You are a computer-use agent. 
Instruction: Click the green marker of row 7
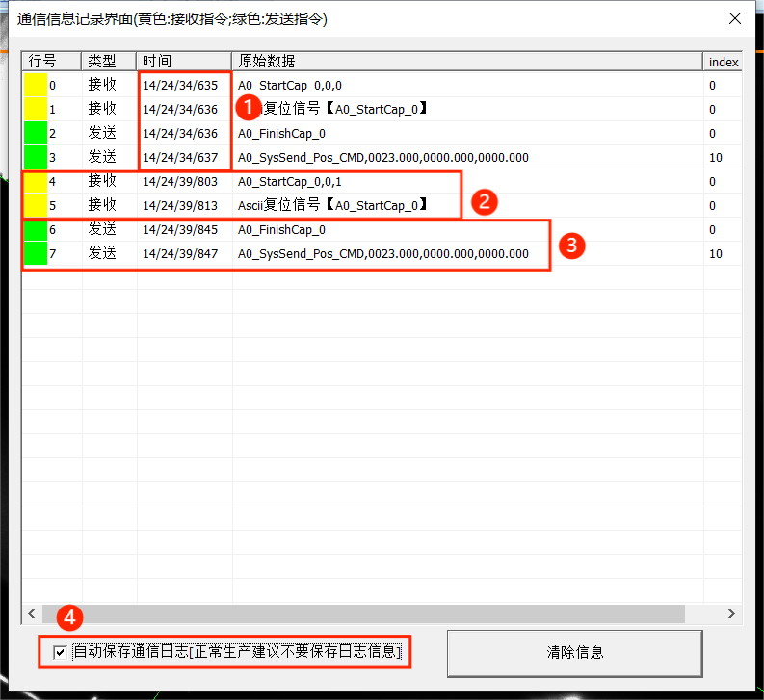coord(36,253)
